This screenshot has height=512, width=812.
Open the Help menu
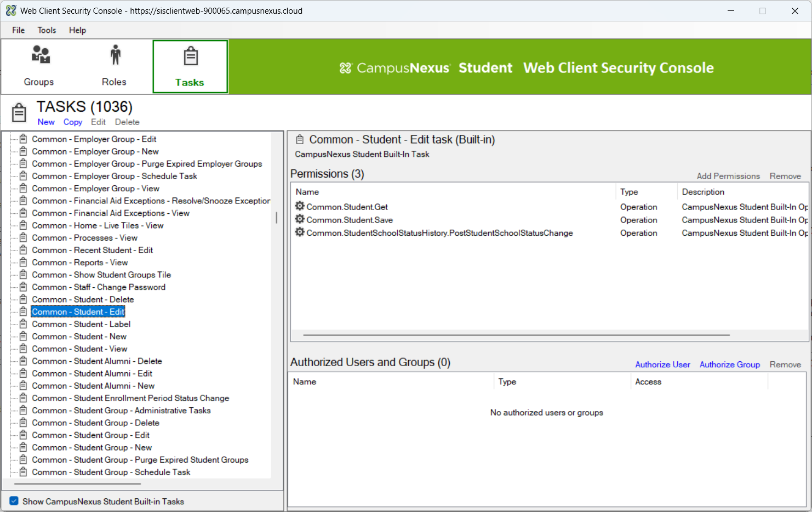[77, 30]
